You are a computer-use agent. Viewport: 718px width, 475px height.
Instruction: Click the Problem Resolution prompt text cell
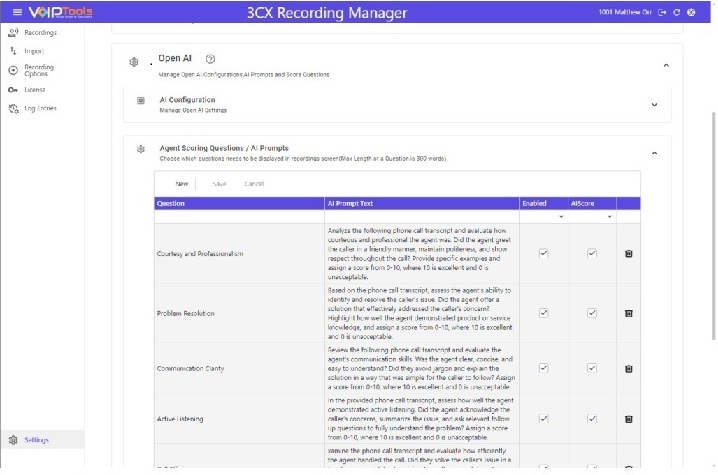(422, 313)
